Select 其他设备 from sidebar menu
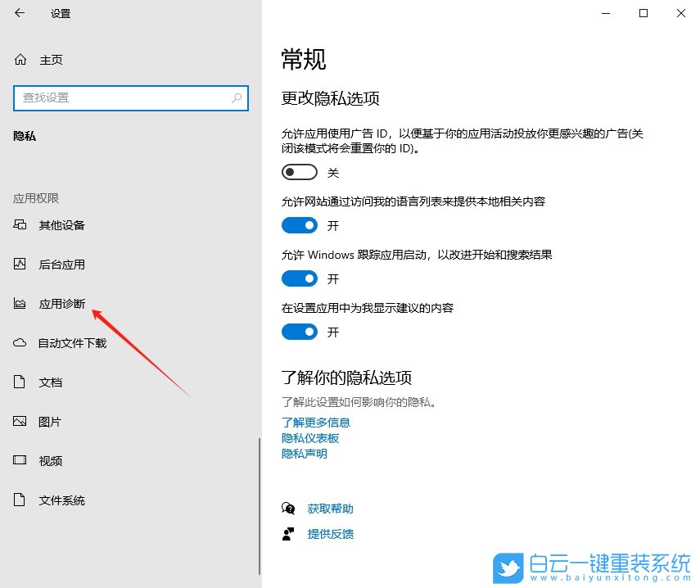 tap(18, 224)
